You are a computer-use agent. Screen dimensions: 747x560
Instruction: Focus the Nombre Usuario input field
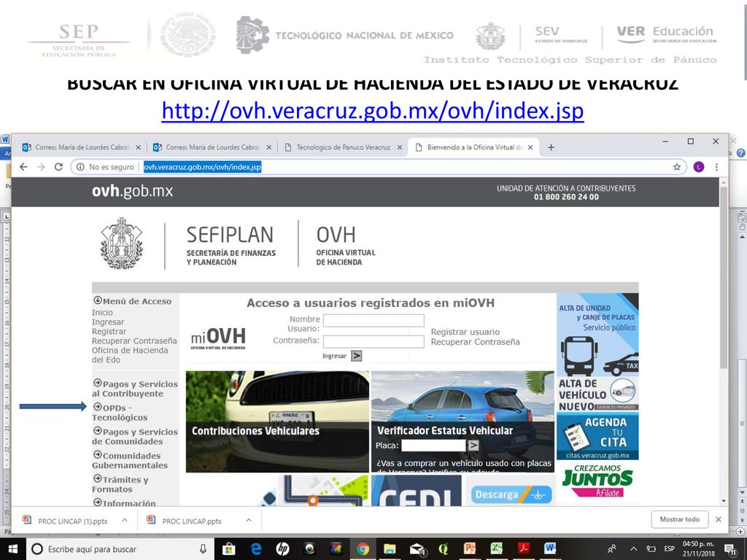click(x=373, y=321)
